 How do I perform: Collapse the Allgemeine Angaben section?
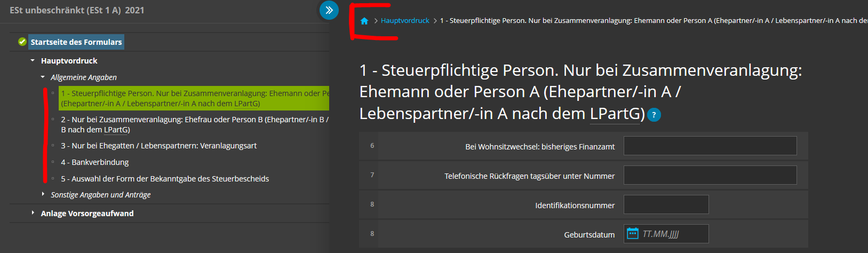coord(43,77)
